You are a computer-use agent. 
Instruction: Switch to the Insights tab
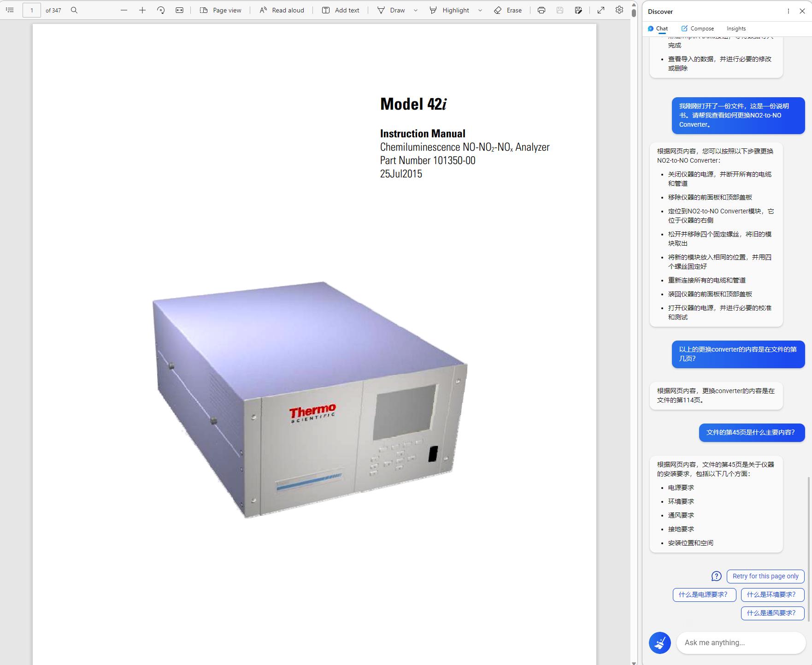pyautogui.click(x=736, y=28)
